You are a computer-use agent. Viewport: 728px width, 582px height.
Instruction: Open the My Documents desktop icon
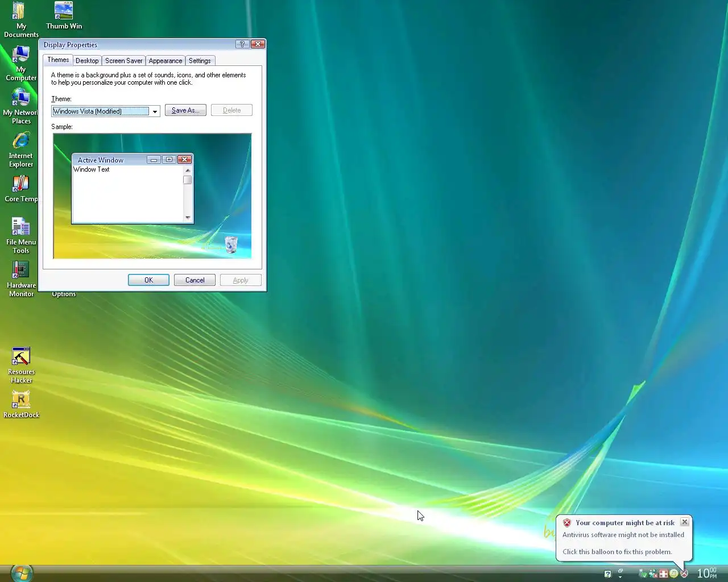20,19
